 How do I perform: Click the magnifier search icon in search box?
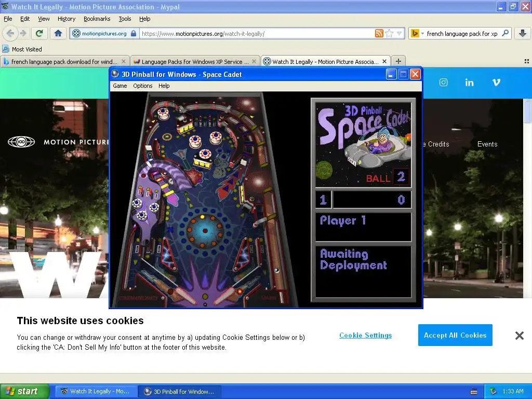coord(505,33)
